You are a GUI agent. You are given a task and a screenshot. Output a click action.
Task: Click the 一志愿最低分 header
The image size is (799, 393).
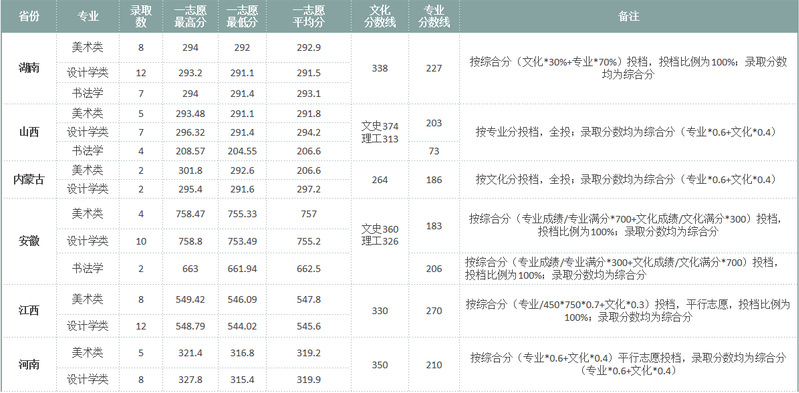243,16
